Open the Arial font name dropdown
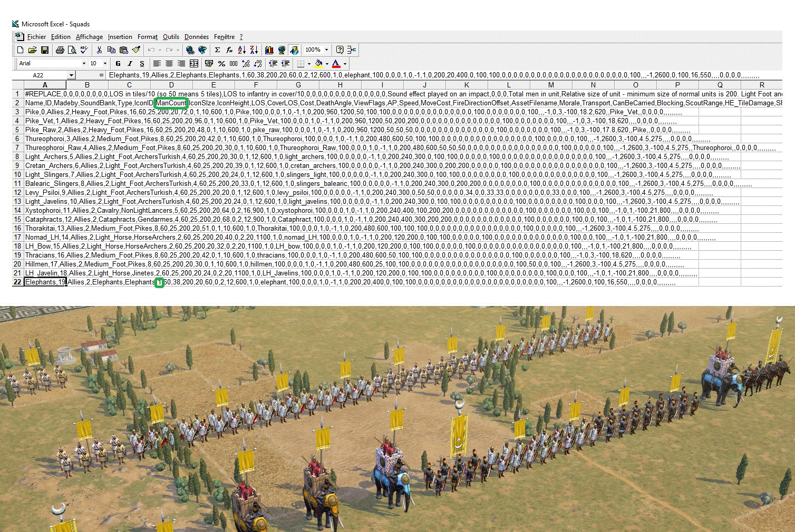This screenshot has height=532, width=795. point(84,64)
